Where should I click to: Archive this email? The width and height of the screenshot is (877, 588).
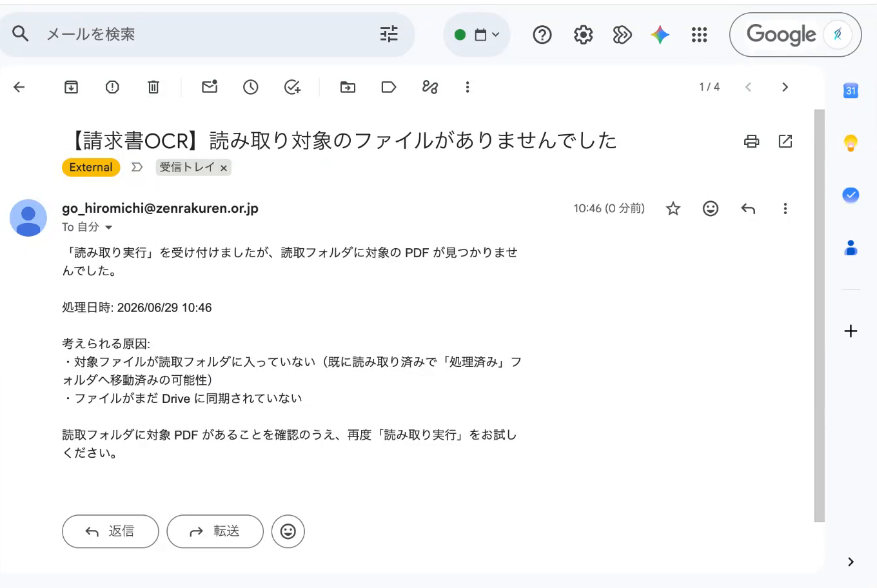(x=71, y=87)
